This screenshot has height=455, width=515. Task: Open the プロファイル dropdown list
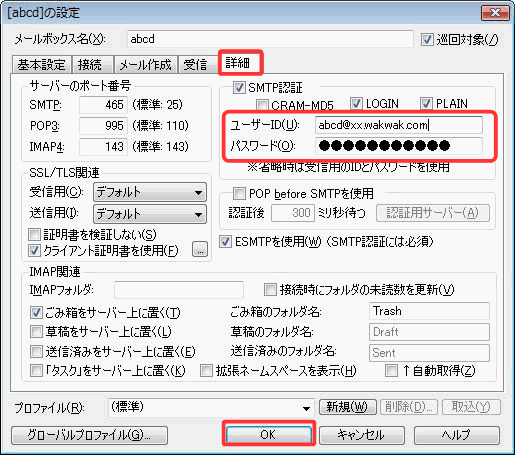(211, 408)
